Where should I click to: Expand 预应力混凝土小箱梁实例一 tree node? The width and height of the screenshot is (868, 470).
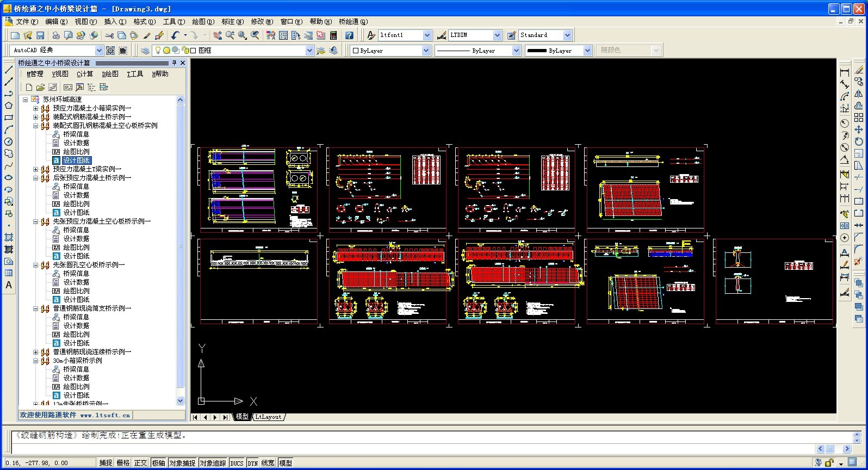point(35,108)
